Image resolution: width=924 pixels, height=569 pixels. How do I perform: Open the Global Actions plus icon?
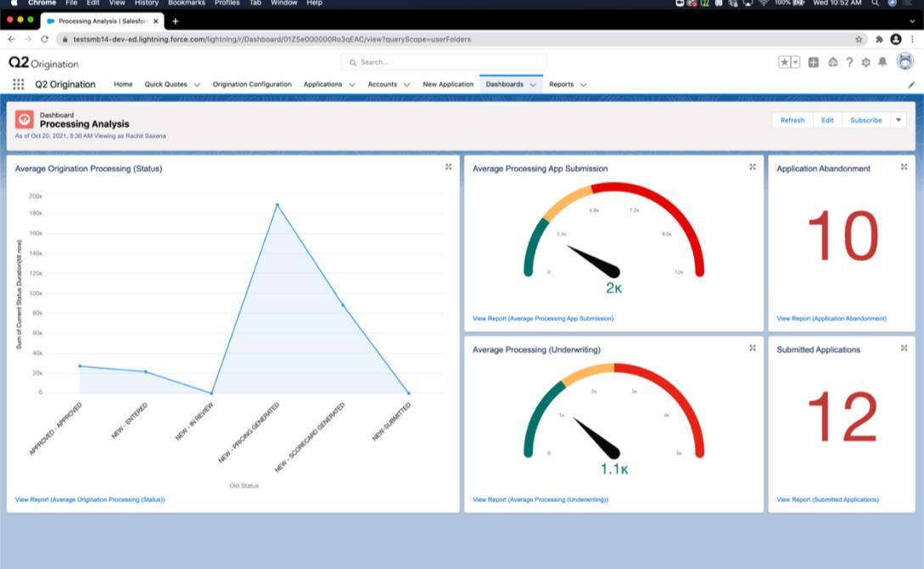point(813,62)
